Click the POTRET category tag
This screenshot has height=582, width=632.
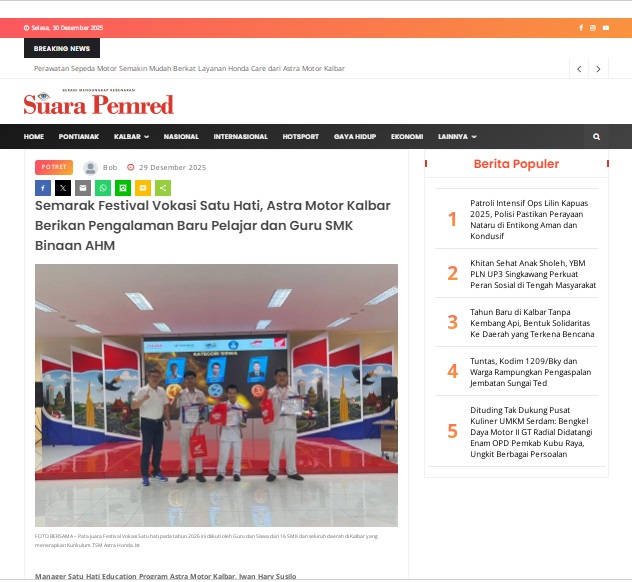(54, 168)
